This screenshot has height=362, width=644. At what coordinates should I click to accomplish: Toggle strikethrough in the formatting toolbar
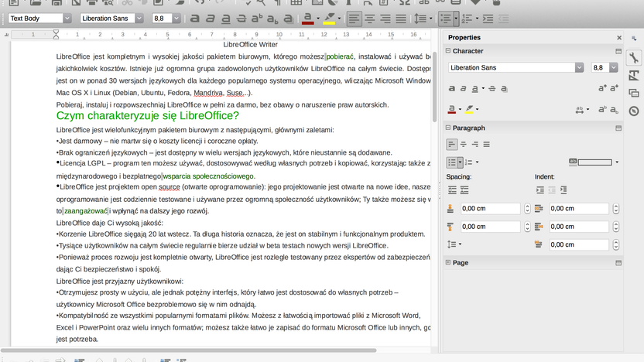point(241,19)
